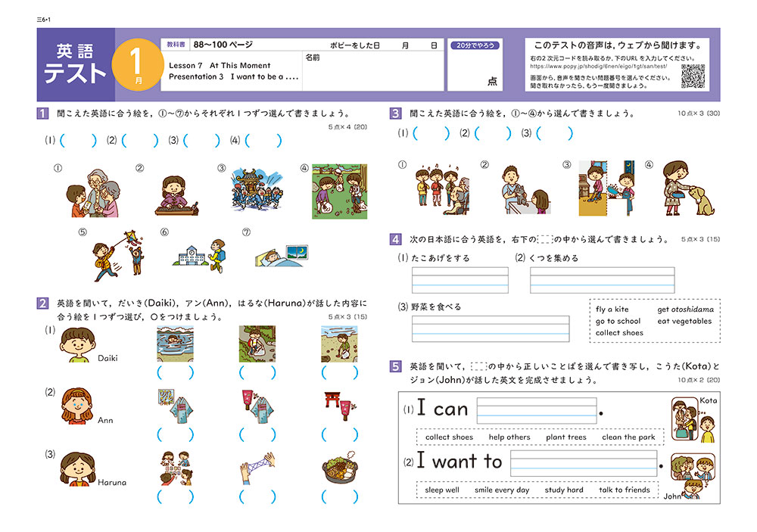Open the popy.jp test audio URL
The height and width of the screenshot is (532, 757).
tap(598, 67)
